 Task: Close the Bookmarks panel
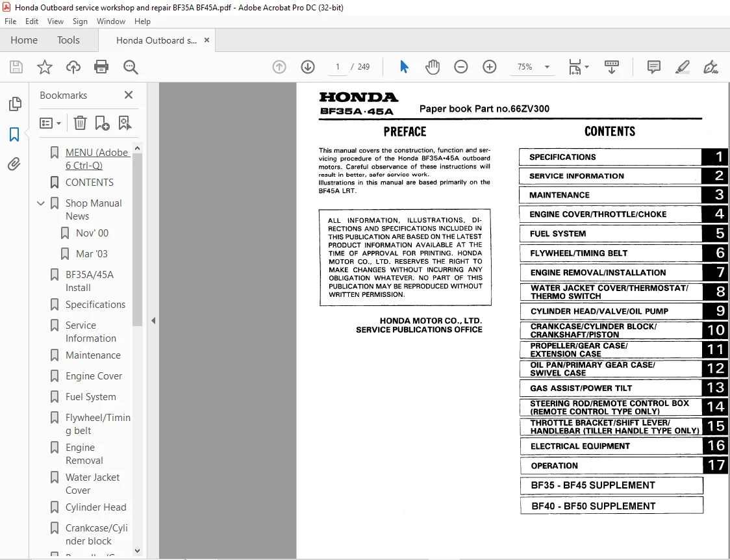click(129, 95)
